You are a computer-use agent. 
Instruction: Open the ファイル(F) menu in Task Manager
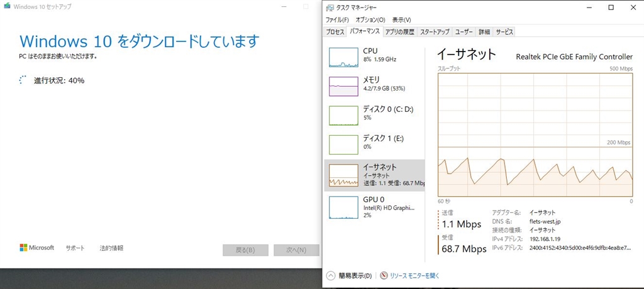[x=337, y=19]
